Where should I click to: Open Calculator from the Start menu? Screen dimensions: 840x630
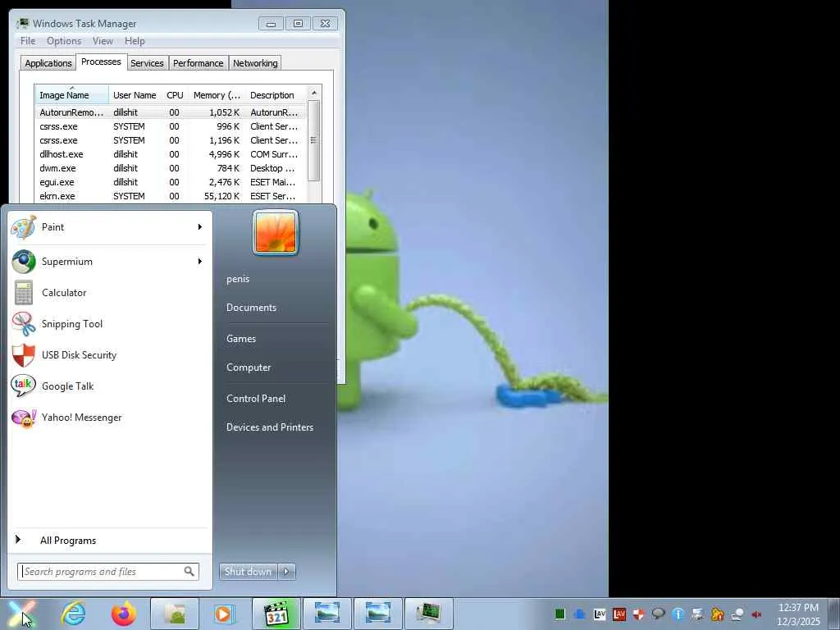point(109,293)
